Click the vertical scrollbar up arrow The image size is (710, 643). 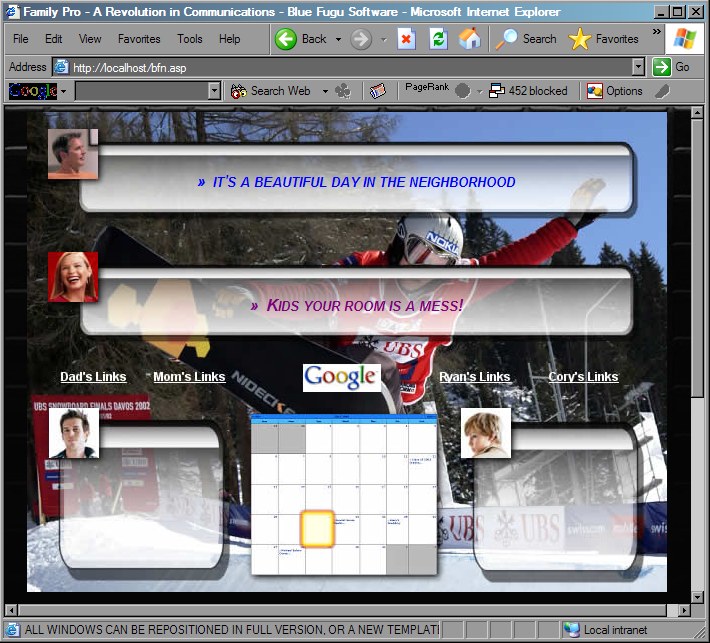[697, 112]
